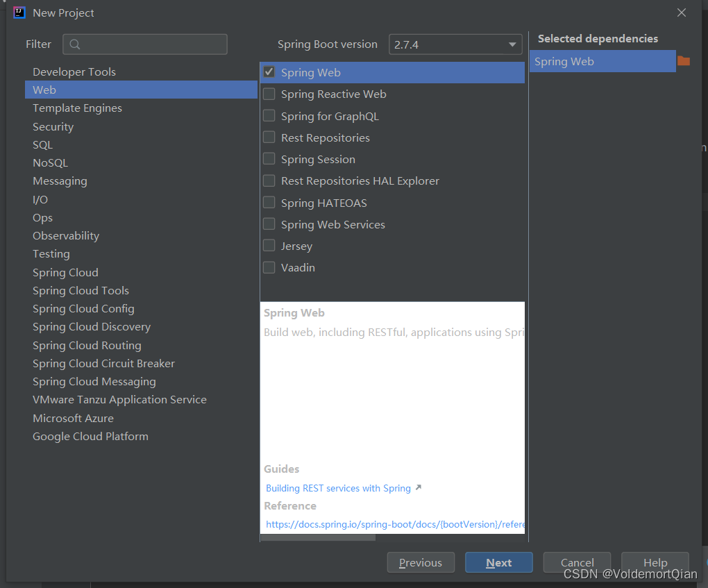Open the docs.spring.io reference link
Image resolution: width=708 pixels, height=588 pixels.
[395, 524]
